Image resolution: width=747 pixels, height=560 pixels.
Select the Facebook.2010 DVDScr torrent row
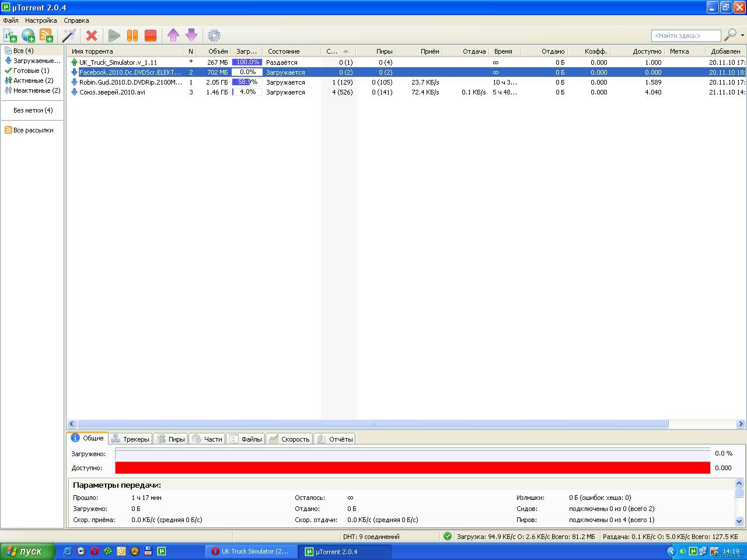406,72
